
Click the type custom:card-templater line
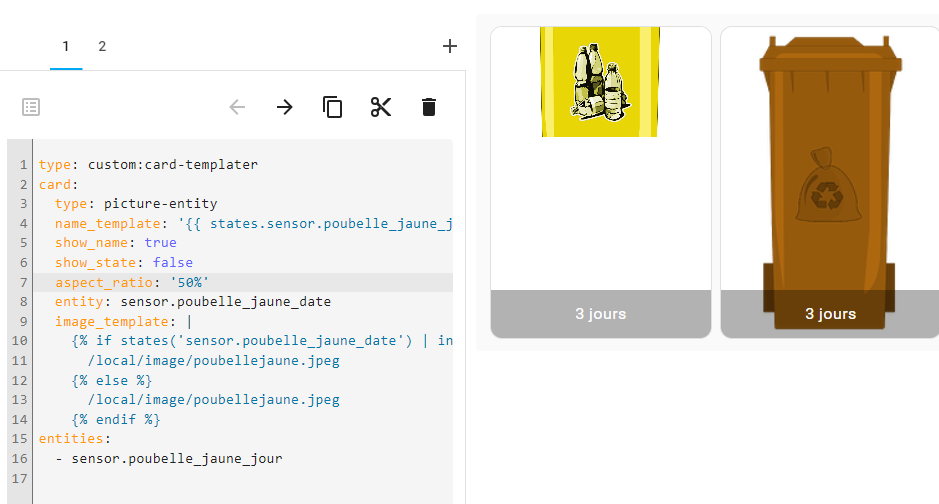pyautogui.click(x=243, y=165)
